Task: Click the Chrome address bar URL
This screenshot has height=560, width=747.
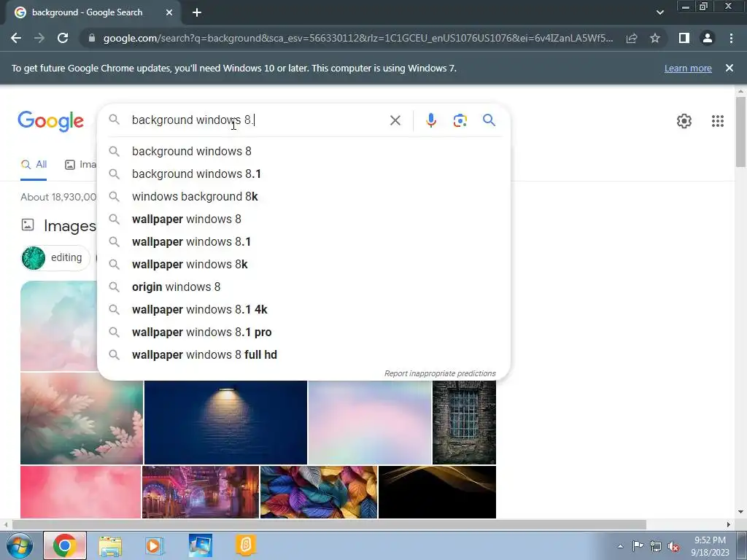Action: tap(357, 38)
